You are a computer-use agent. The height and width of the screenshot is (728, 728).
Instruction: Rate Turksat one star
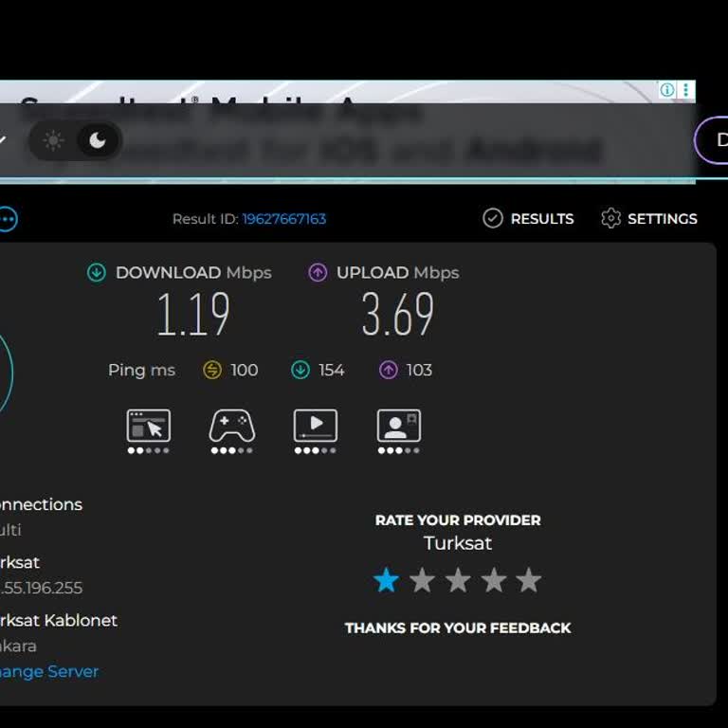386,580
